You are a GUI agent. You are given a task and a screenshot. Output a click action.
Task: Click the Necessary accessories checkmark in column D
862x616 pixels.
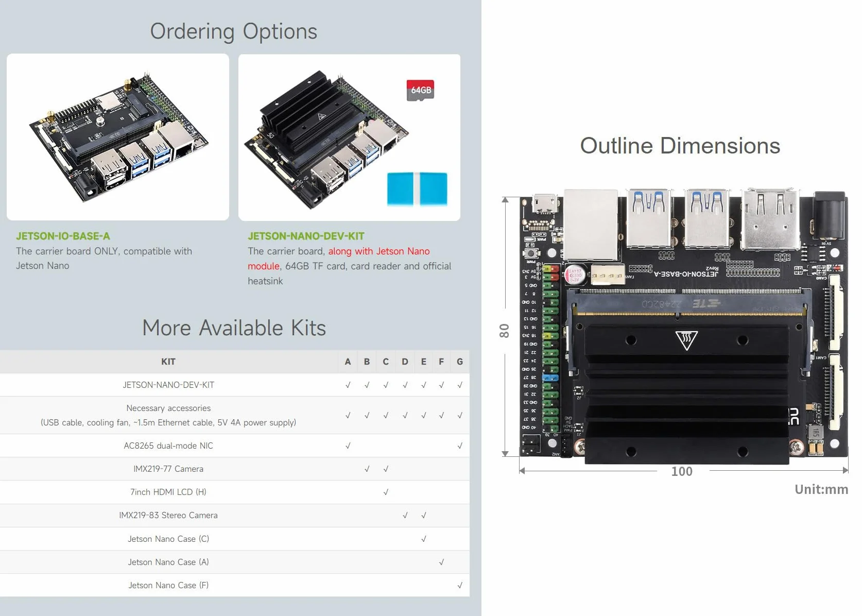405,415
